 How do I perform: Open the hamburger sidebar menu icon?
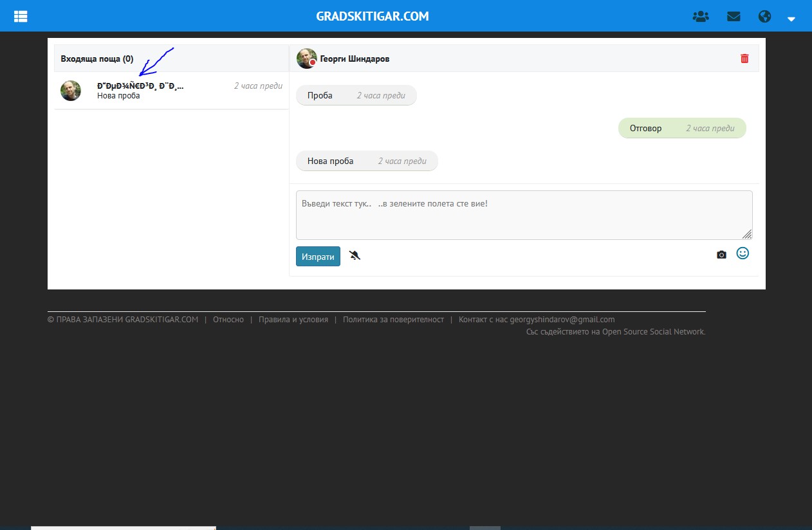(x=21, y=16)
